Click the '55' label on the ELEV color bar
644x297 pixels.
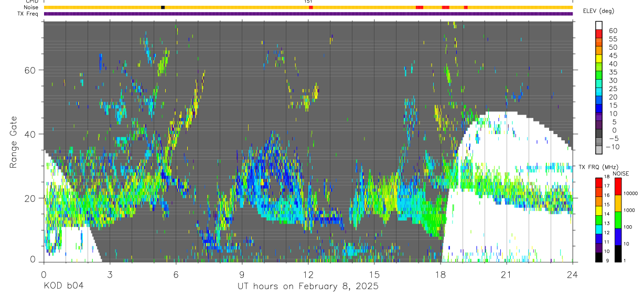[613, 39]
